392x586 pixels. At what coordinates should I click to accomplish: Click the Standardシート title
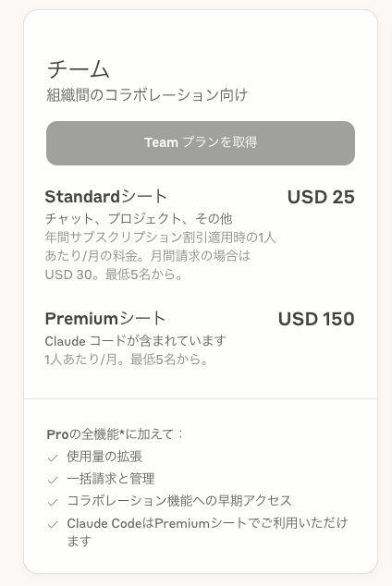pyautogui.click(x=106, y=197)
